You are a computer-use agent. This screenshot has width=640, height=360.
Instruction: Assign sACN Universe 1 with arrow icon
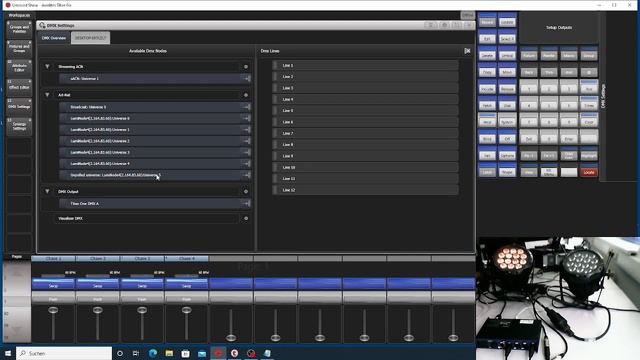(246, 78)
